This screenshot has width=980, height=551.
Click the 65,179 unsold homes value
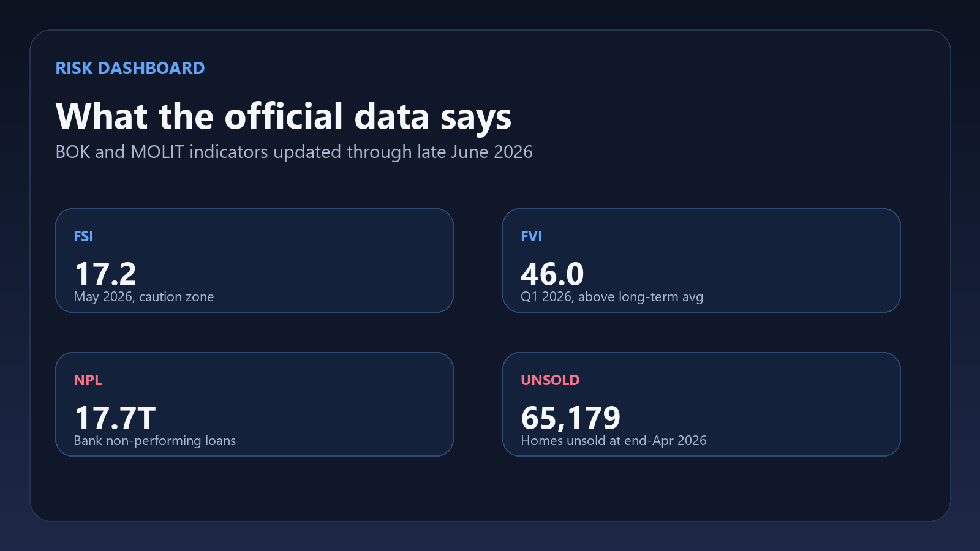point(571,418)
